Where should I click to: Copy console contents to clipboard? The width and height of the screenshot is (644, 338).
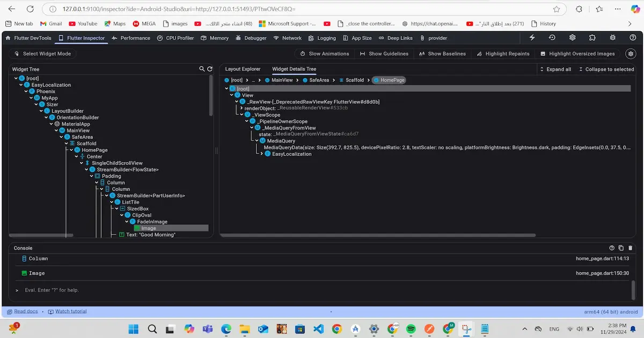click(x=621, y=248)
